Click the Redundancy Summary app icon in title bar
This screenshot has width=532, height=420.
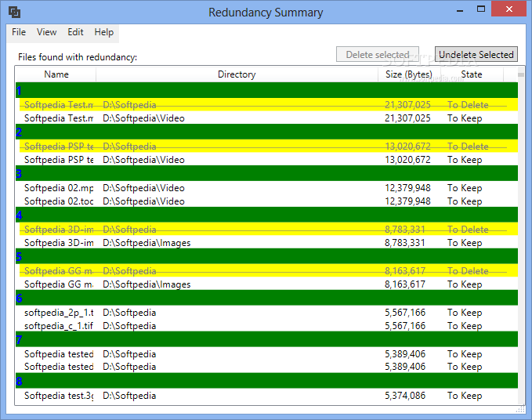coord(14,13)
